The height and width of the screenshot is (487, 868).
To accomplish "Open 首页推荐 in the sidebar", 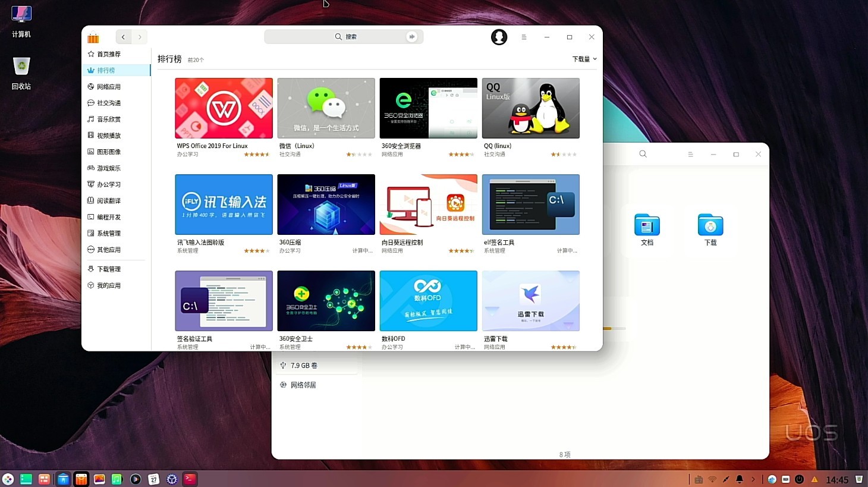I will point(109,54).
